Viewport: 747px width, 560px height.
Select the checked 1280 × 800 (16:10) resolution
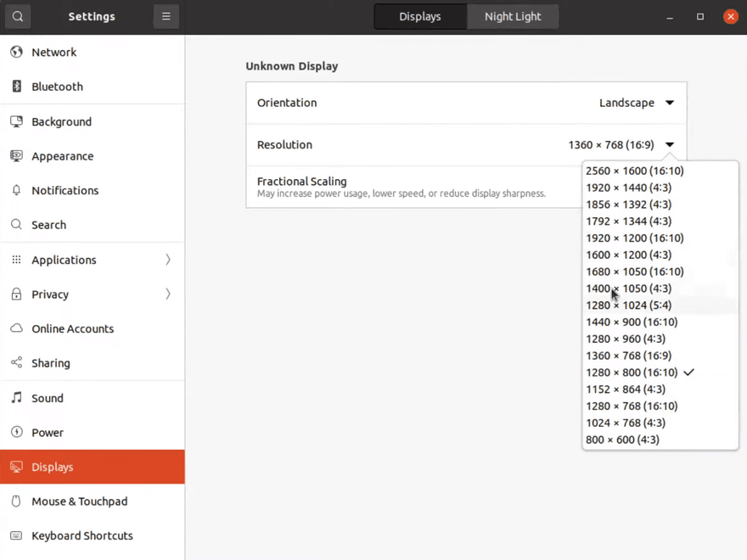click(x=632, y=372)
